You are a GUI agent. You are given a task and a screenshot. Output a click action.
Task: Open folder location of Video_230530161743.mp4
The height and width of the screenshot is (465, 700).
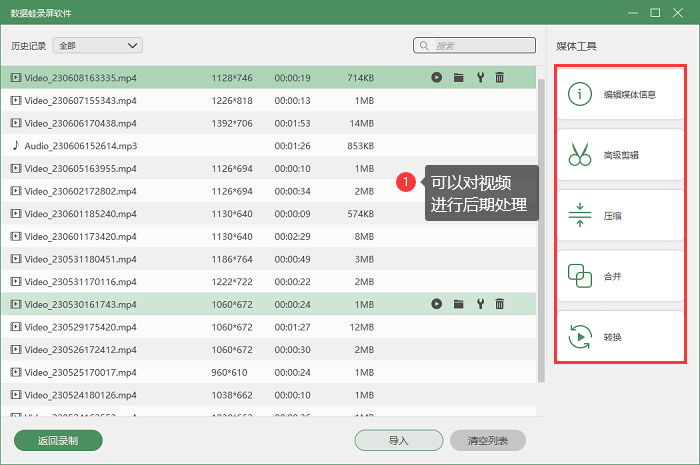pyautogui.click(x=458, y=304)
